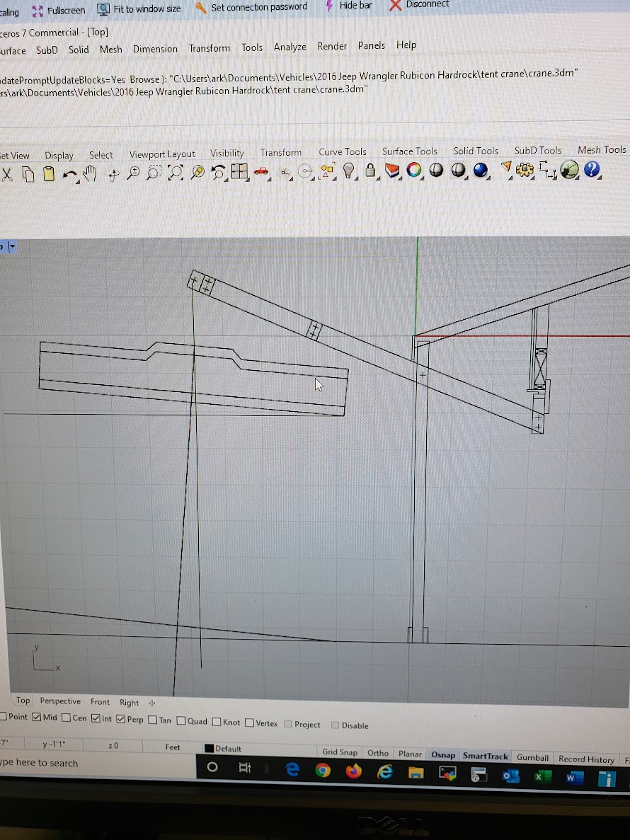Enable the Cen object snap checkbox

tap(67, 718)
